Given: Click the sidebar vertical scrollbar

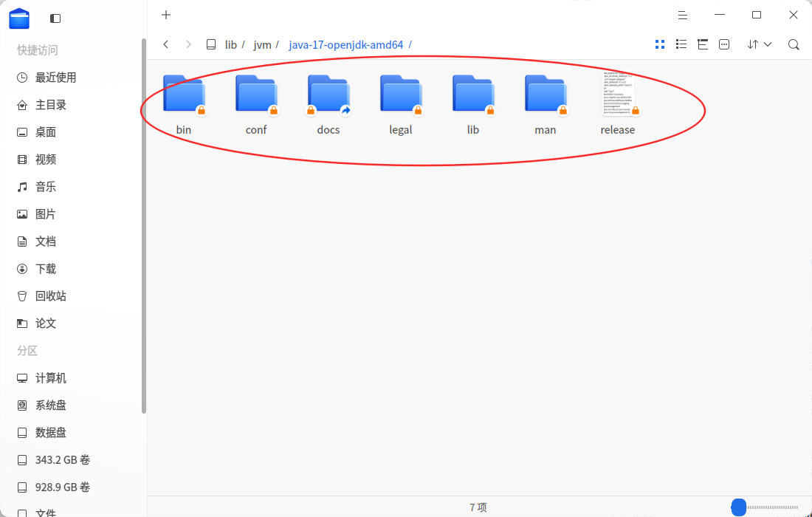Looking at the screenshot, I should tap(144, 227).
